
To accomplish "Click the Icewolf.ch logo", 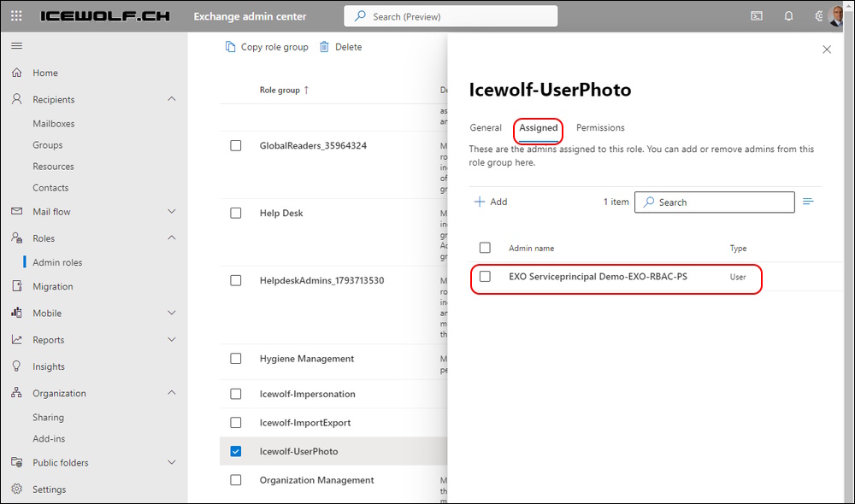I will [x=104, y=16].
